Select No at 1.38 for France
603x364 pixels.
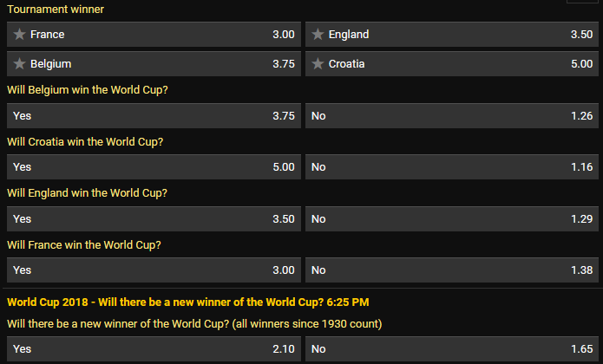(x=452, y=270)
